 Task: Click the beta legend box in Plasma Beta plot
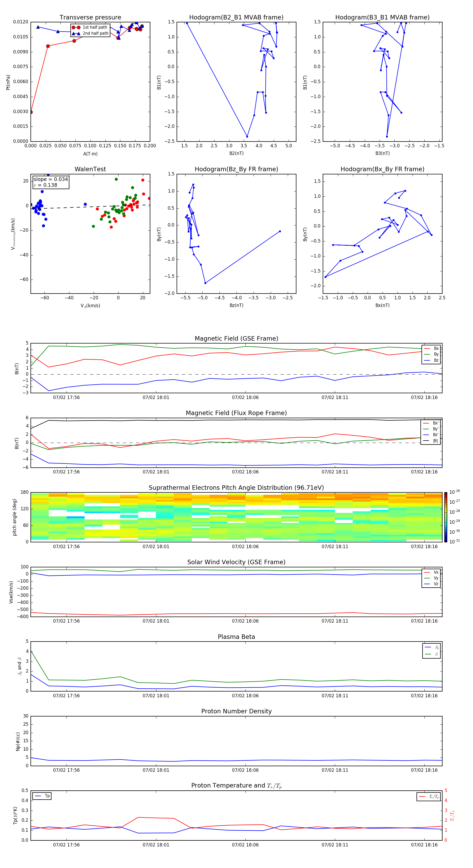point(431,651)
